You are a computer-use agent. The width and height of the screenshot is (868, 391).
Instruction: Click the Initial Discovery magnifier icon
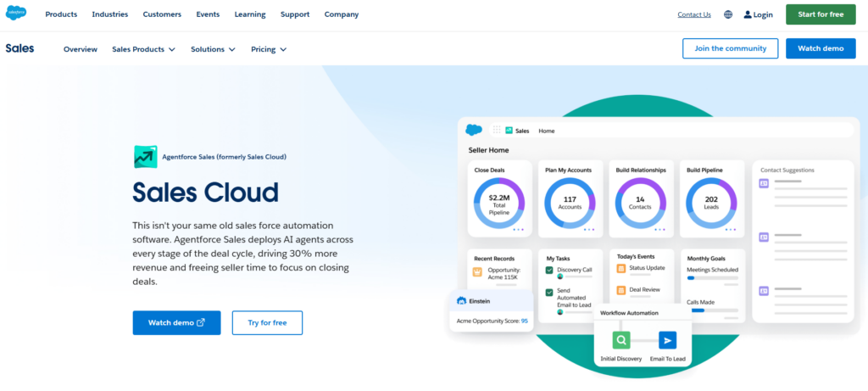[x=621, y=340]
